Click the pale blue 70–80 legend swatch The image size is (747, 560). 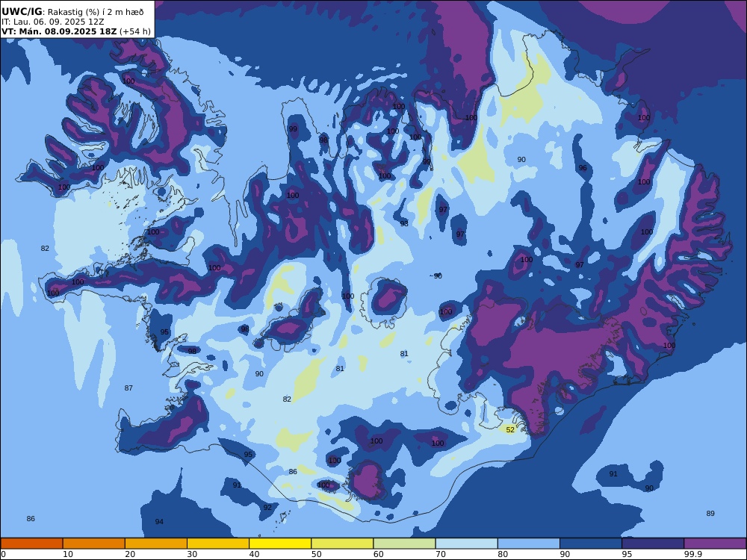click(466, 544)
